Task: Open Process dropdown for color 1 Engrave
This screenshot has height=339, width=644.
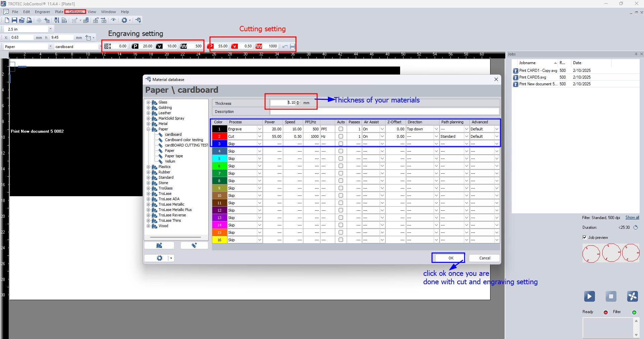Action: (259, 129)
